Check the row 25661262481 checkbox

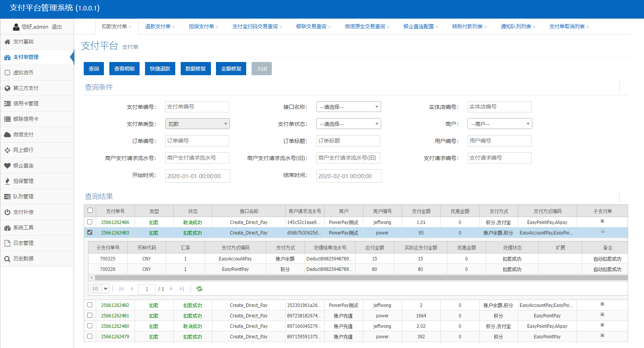click(x=90, y=315)
